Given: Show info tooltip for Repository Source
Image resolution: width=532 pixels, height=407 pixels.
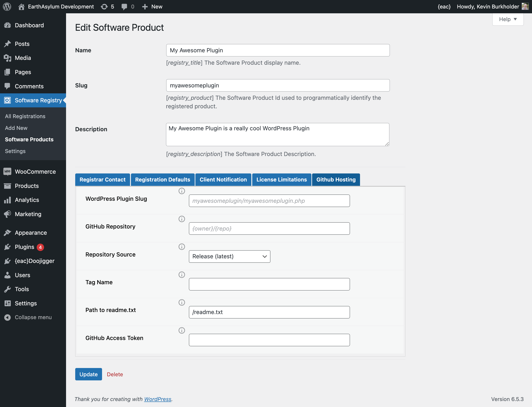Looking at the screenshot, I should coord(182,247).
